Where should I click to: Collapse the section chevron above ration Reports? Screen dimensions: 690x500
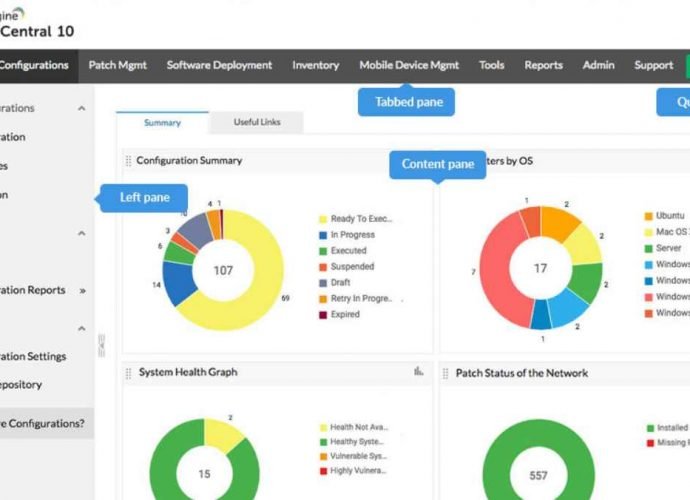coord(81,233)
